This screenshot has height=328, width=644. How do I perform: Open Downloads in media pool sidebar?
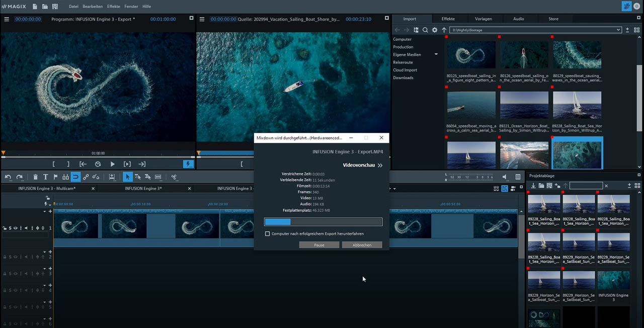404,77
